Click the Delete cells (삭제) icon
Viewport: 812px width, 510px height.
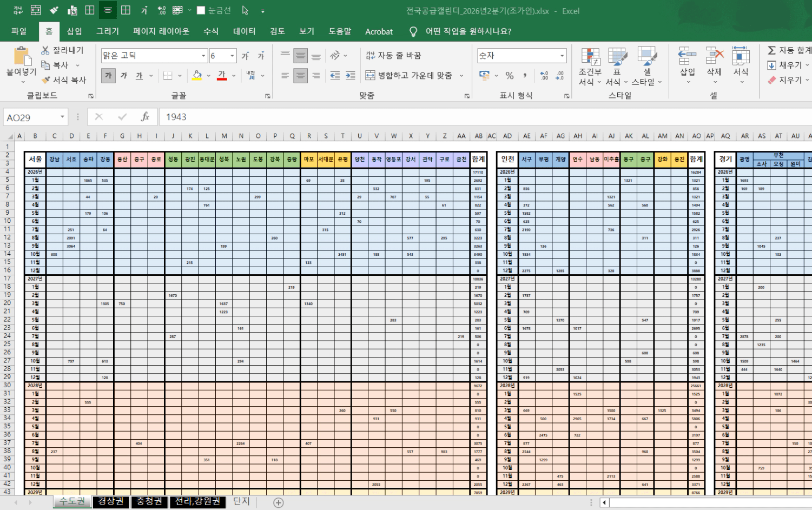tap(715, 56)
